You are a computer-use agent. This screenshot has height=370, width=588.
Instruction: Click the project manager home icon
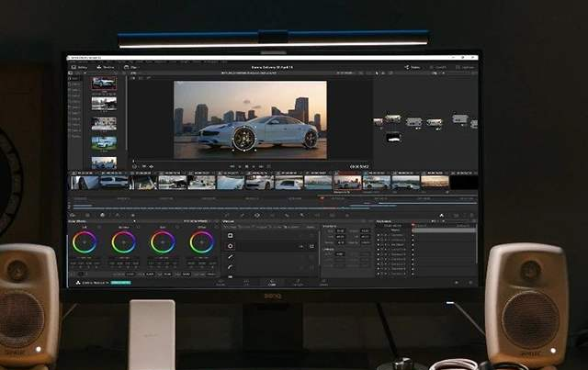[457, 282]
